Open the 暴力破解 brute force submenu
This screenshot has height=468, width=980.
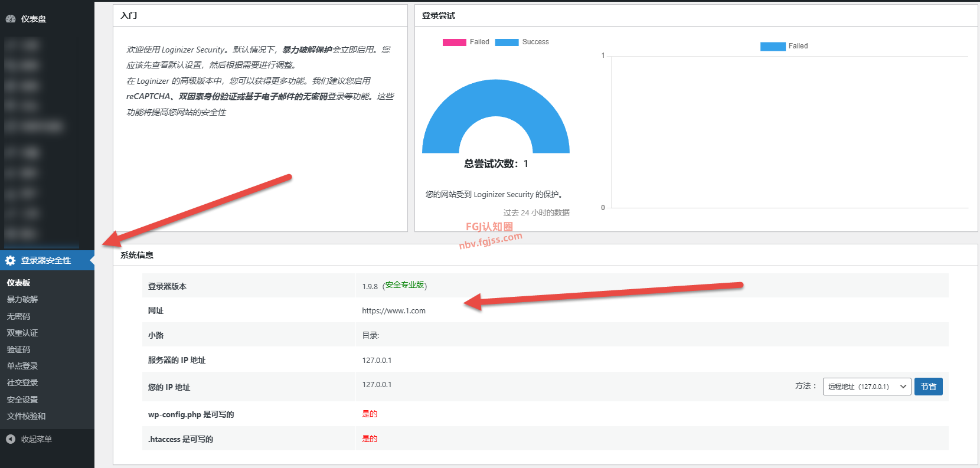pos(22,299)
